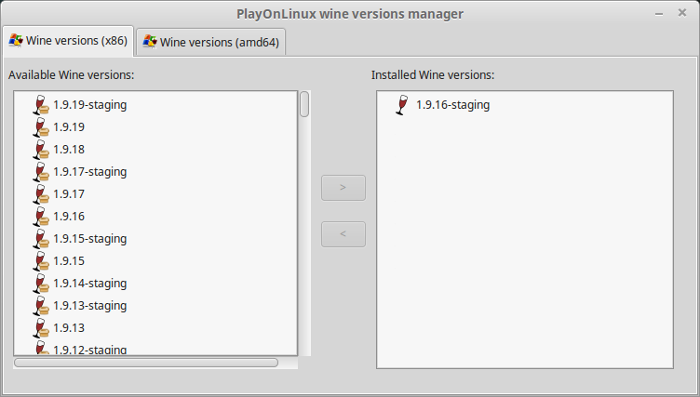Click the wine icon beside 1.9.15-staging
This screenshot has width=700, height=397.
pyautogui.click(x=41, y=239)
